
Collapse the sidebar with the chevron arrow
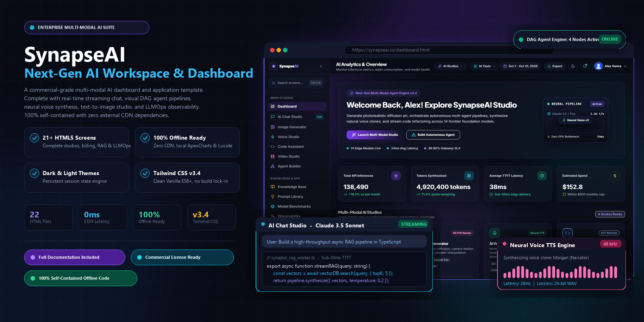click(321, 66)
